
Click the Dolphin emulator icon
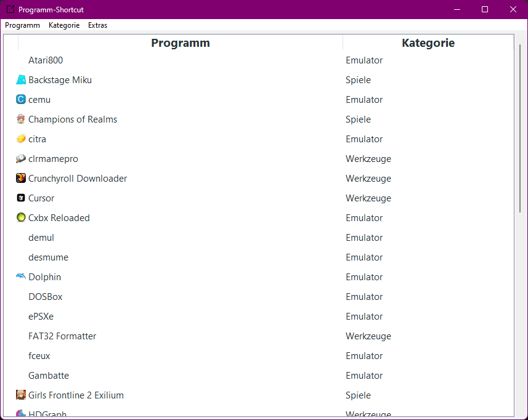click(21, 277)
